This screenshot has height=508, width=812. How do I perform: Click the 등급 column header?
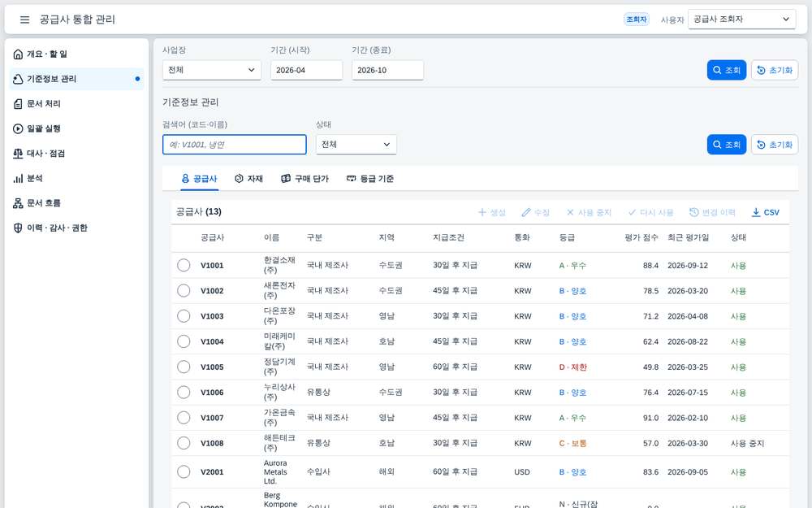[x=567, y=237]
